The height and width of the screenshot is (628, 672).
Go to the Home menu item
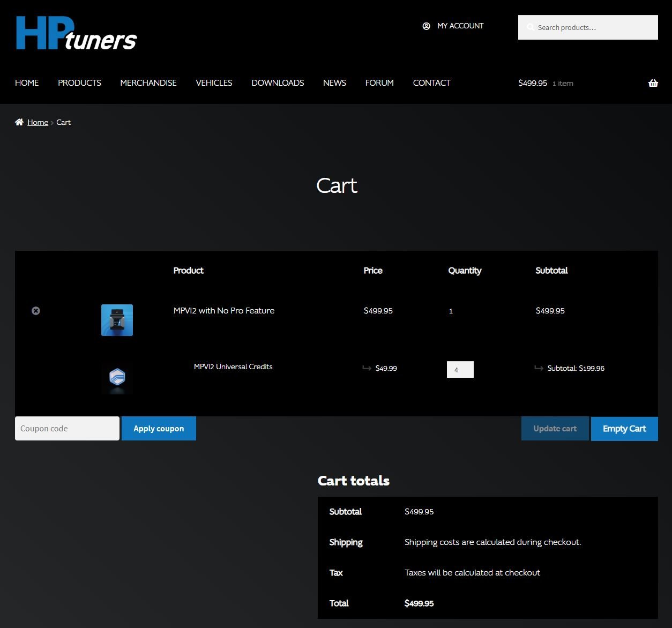tap(27, 83)
